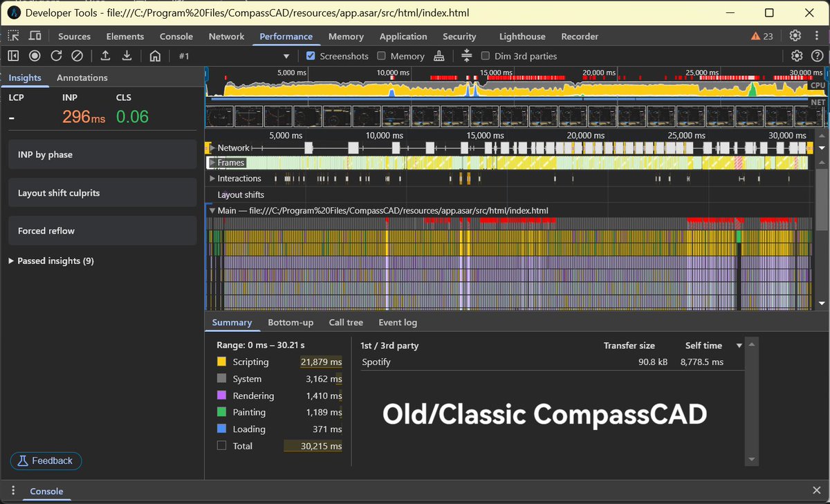Screen dimensions: 830x504
Task: Click the Feedback button
Action: (x=46, y=460)
